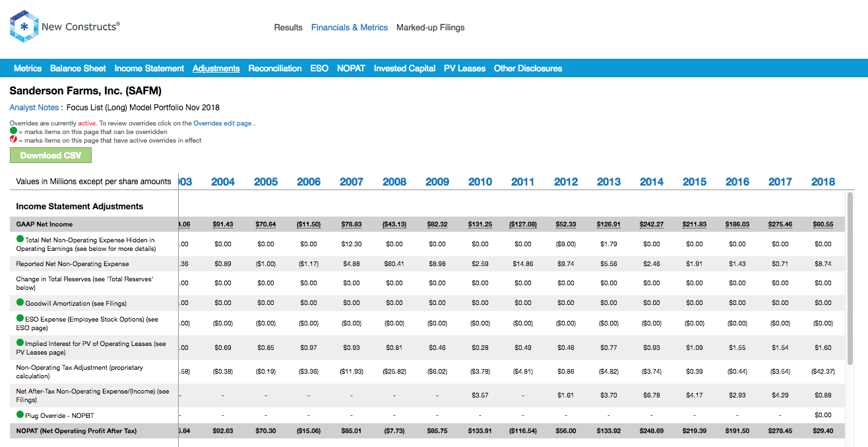Click the 2004 year column header
The height and width of the screenshot is (447, 868).
(223, 182)
